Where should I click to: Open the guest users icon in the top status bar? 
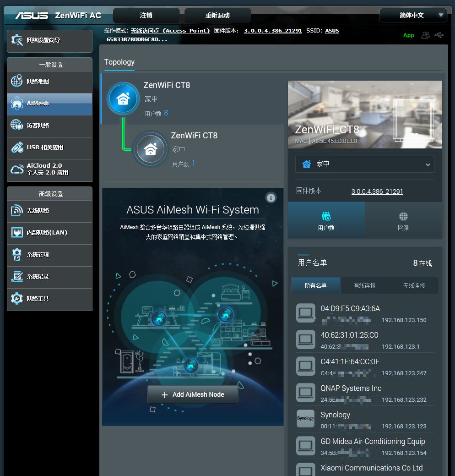pyautogui.click(x=426, y=35)
